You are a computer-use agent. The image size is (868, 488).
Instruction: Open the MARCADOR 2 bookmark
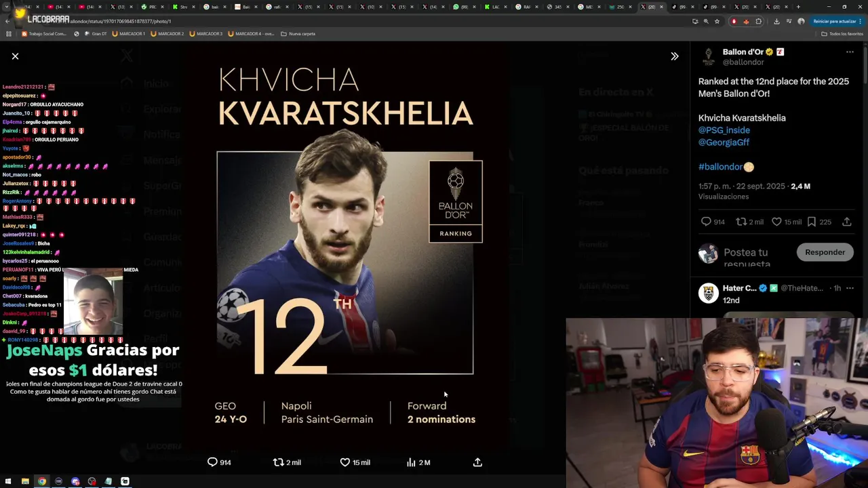[x=167, y=33]
